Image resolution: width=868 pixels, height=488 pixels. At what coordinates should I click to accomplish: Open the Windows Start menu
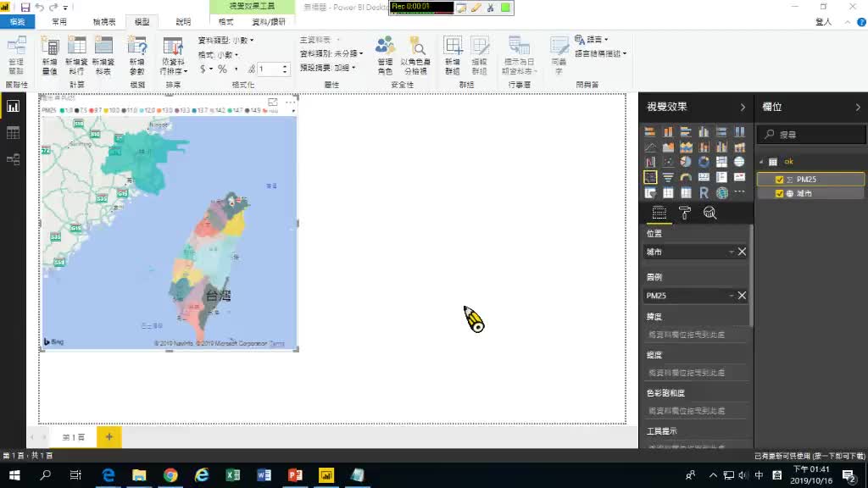click(14, 475)
